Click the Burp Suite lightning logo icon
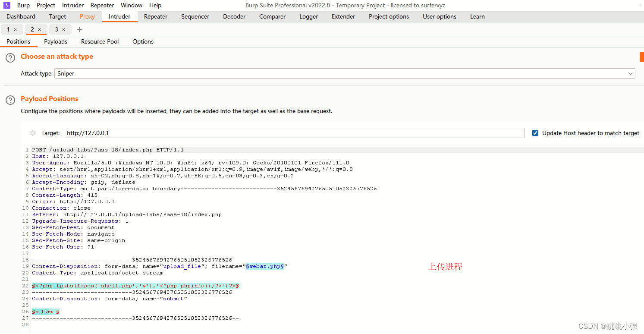The height and width of the screenshot is (334, 644). click(x=7, y=5)
